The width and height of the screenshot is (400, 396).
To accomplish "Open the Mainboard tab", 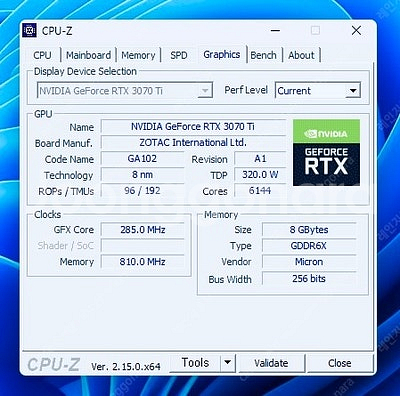I will [88, 55].
